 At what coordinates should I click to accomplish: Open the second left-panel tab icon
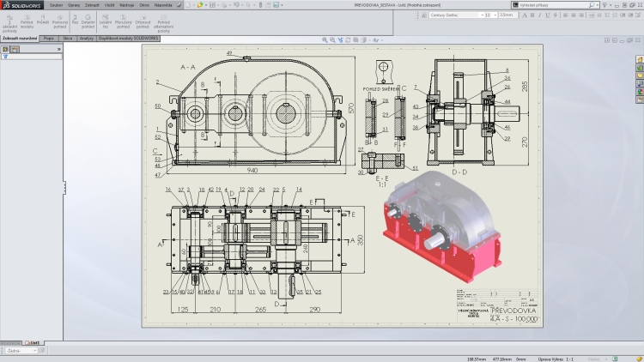[15, 49]
